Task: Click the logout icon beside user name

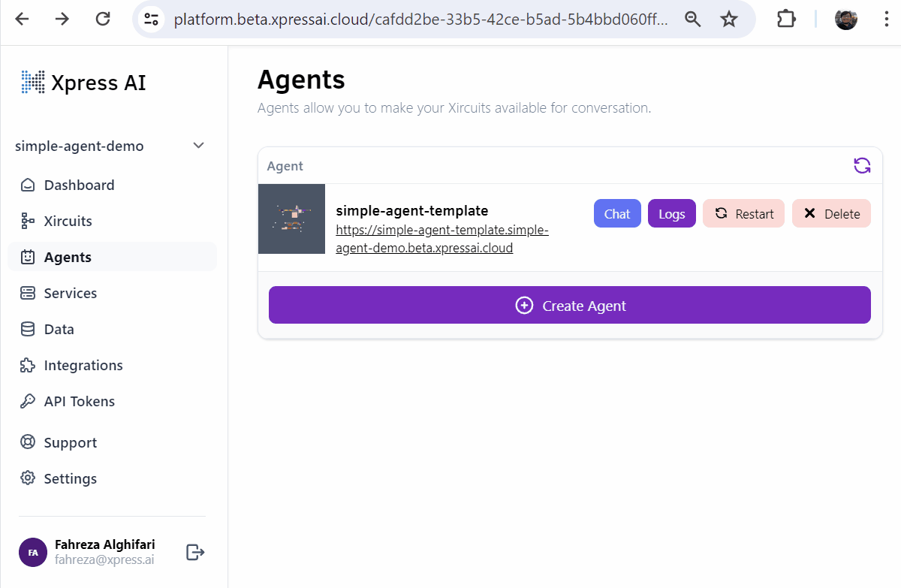Action: click(195, 553)
